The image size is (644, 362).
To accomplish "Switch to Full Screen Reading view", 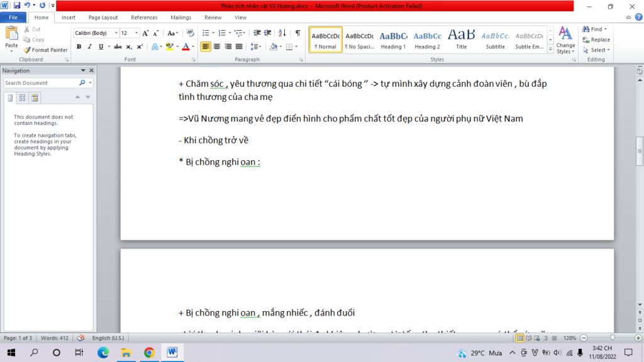I will (528, 337).
